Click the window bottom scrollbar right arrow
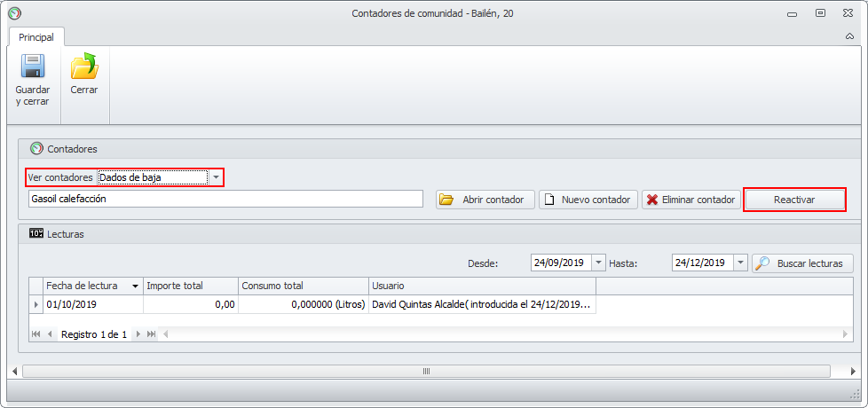 coord(853,371)
